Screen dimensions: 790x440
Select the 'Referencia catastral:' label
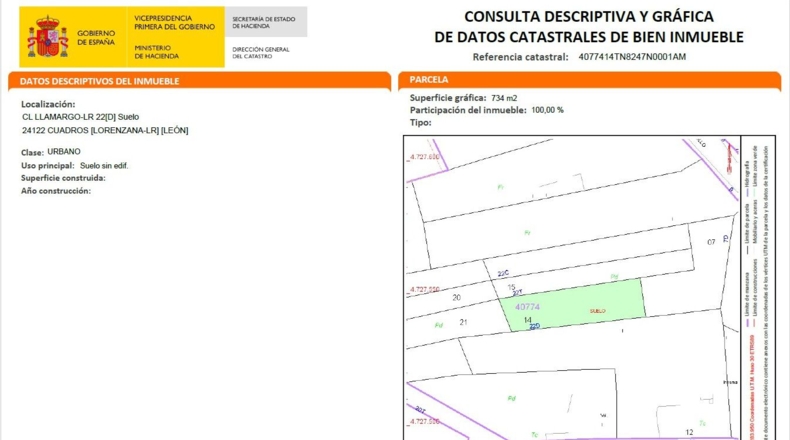(x=520, y=57)
